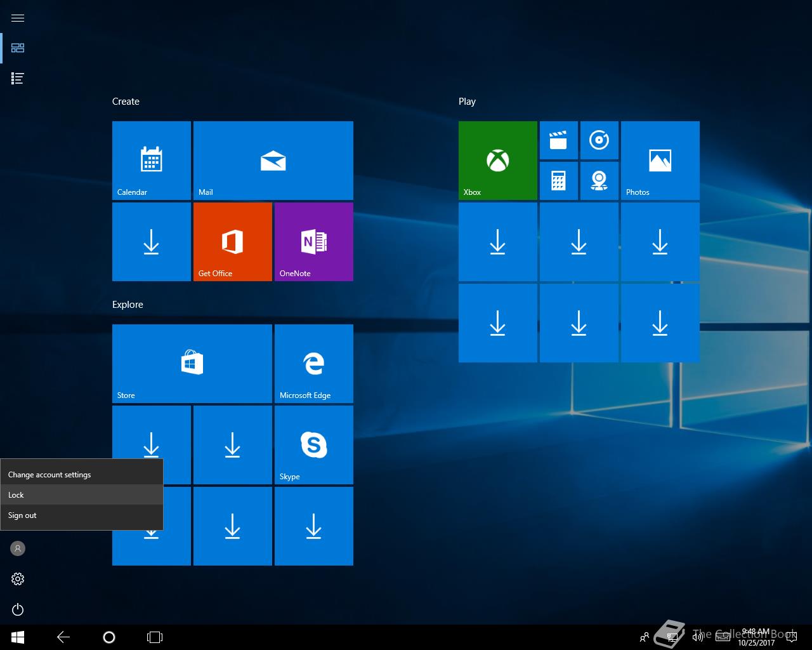This screenshot has height=650, width=812.
Task: Launch Microsoft Edge tile
Action: (314, 364)
